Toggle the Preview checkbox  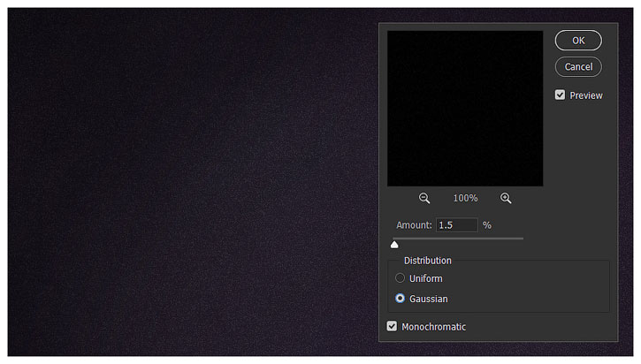(x=560, y=95)
